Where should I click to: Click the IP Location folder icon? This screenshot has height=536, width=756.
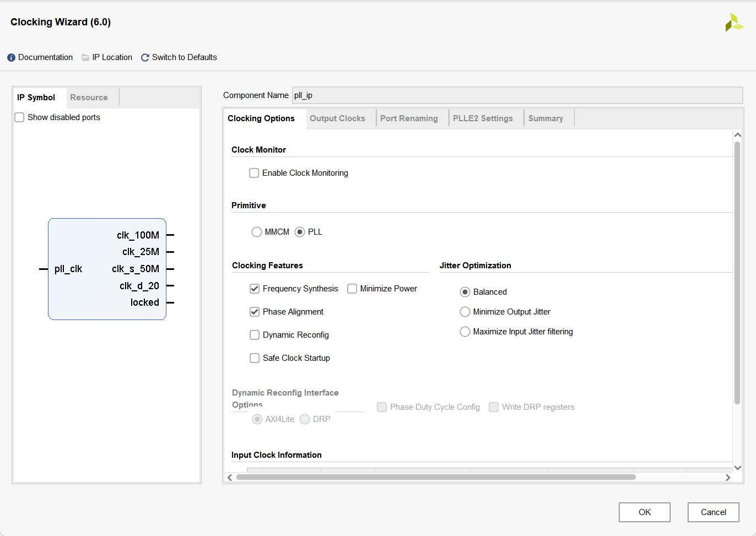[x=85, y=58]
